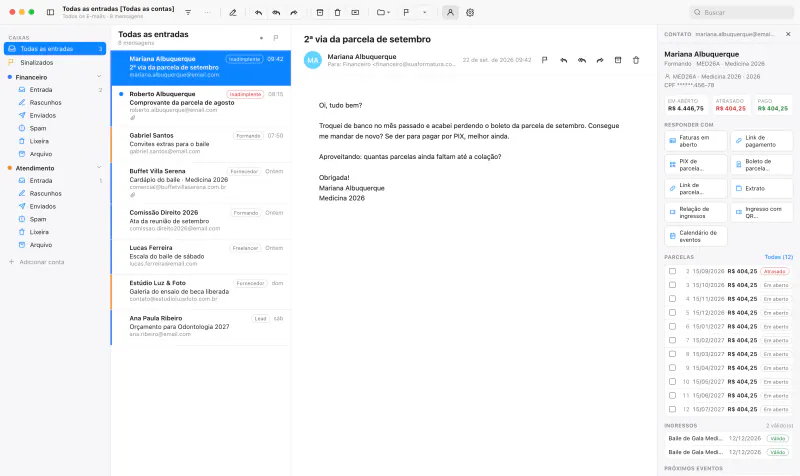
Task: Toggle the sidebar panel icon
Action: (50, 12)
